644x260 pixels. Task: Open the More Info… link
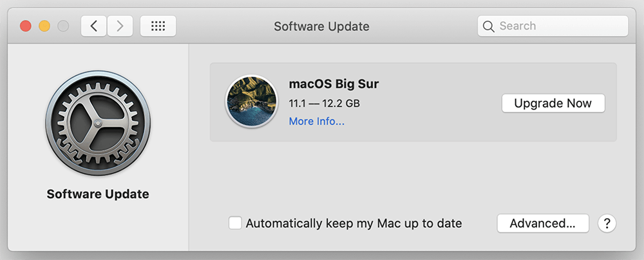316,121
